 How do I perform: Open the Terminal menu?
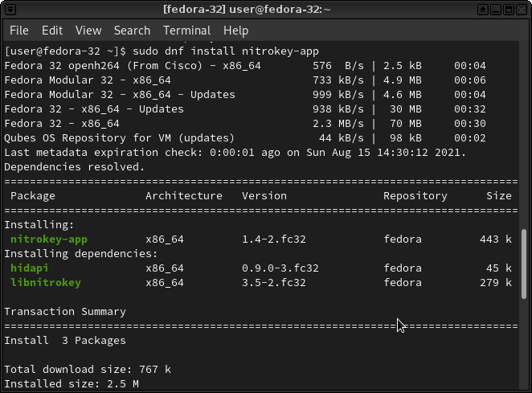click(186, 31)
